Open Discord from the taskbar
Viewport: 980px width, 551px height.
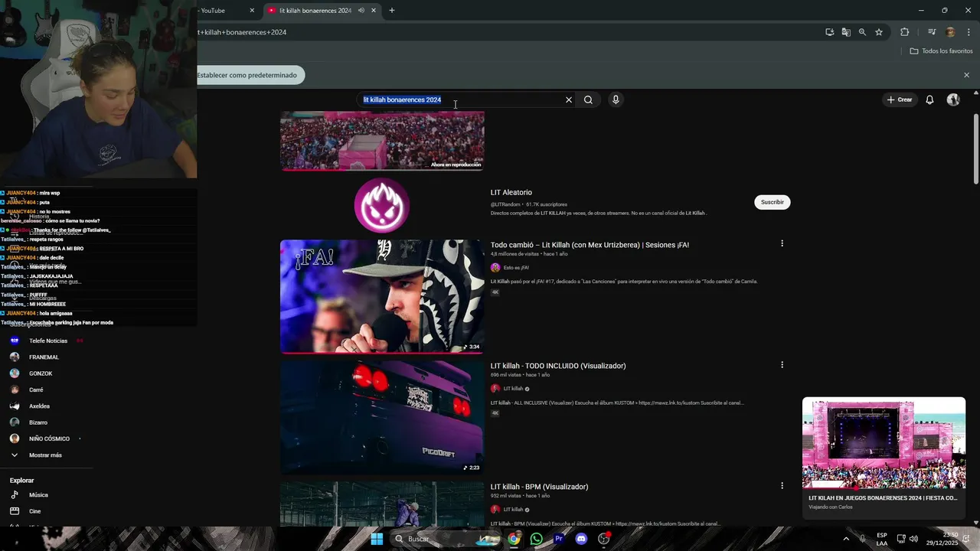(581, 539)
